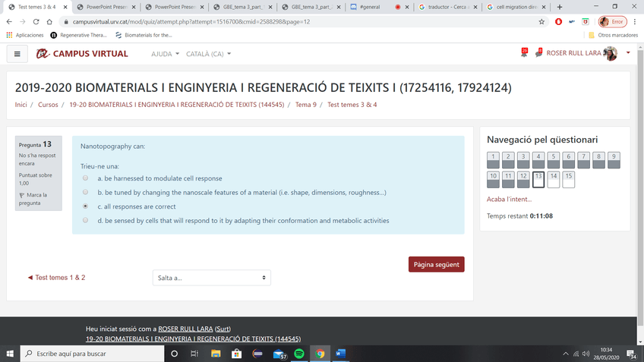Open the CATALÀ (CA) language dropdown
This screenshot has height=362, width=644.
pyautogui.click(x=208, y=54)
